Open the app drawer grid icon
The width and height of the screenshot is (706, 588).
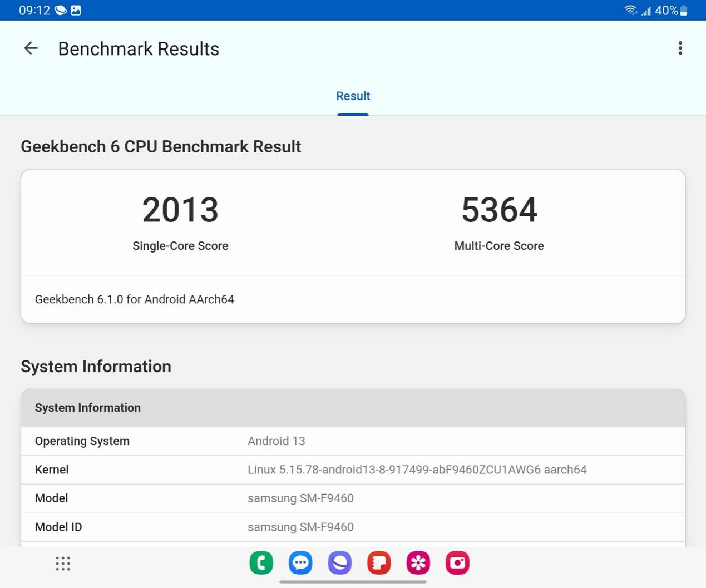point(63,564)
